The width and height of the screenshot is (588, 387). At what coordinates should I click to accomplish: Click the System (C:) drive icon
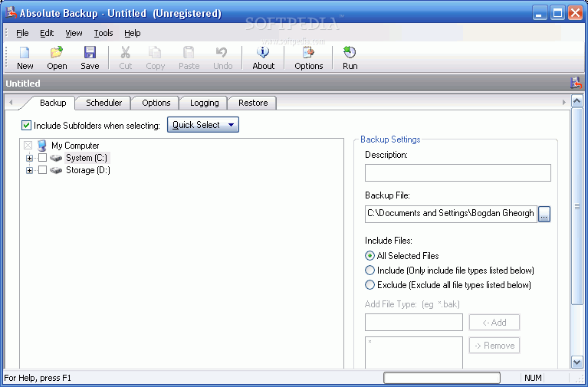[x=56, y=159]
